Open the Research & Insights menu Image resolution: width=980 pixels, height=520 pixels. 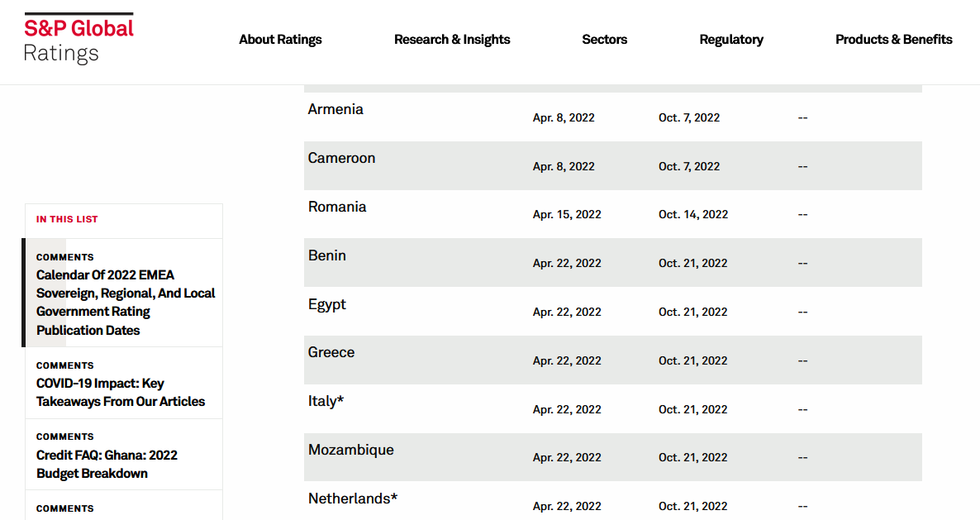tap(452, 40)
